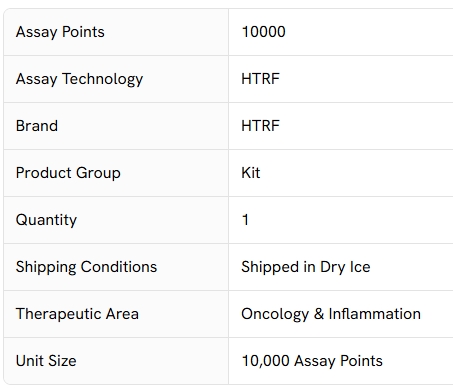
Task: Select the 10000 assay points value
Action: tap(263, 32)
